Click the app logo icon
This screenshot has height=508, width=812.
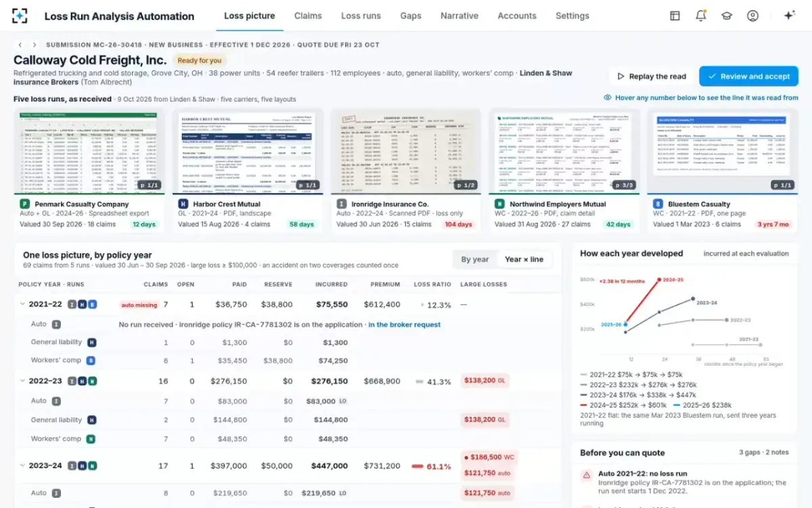point(20,16)
